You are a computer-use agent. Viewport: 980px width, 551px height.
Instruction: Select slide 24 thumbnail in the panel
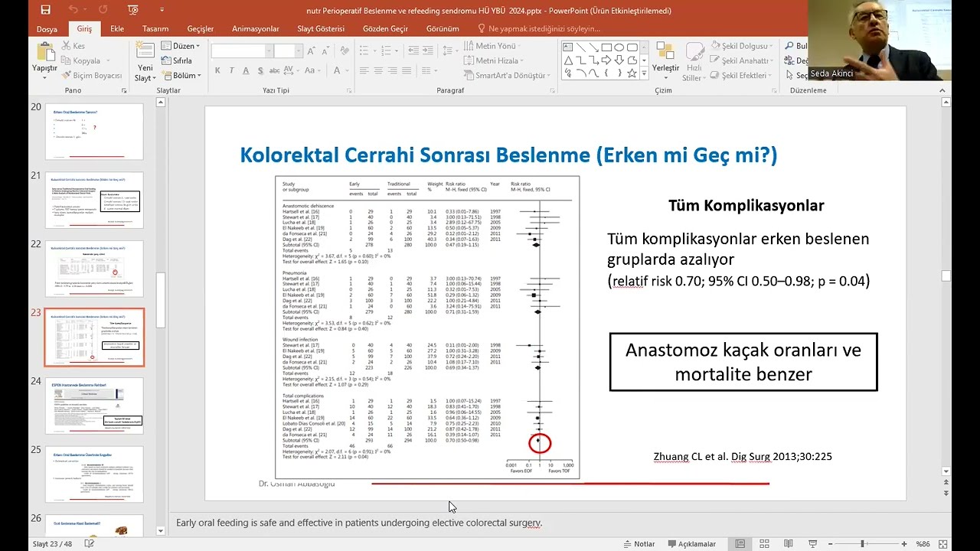click(94, 406)
